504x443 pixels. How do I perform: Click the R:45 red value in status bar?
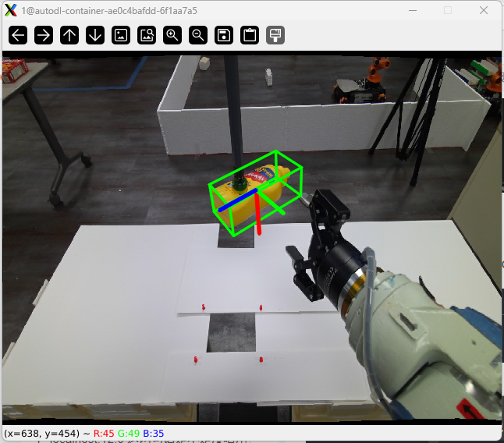point(104,434)
